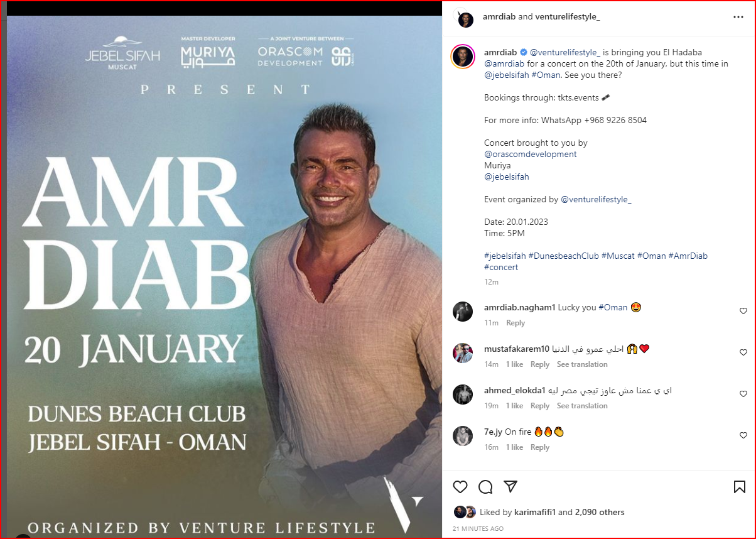Share the post via paper plane icon
Screen dimensions: 756x539
tap(510, 487)
